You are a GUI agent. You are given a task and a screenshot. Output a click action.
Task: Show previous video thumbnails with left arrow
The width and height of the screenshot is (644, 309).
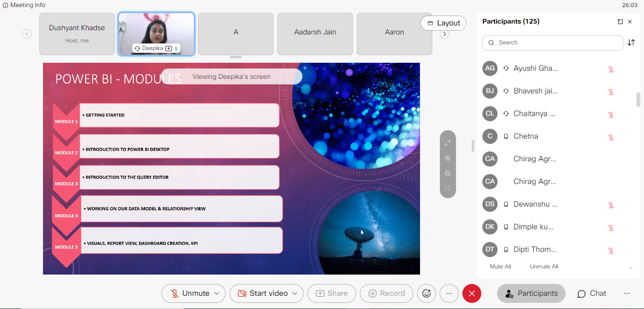click(27, 34)
